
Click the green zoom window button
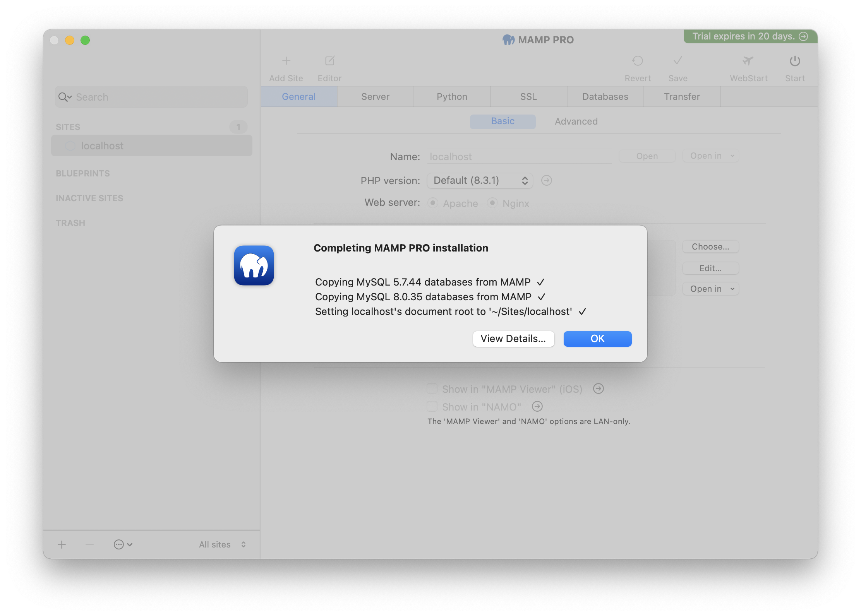click(x=85, y=40)
